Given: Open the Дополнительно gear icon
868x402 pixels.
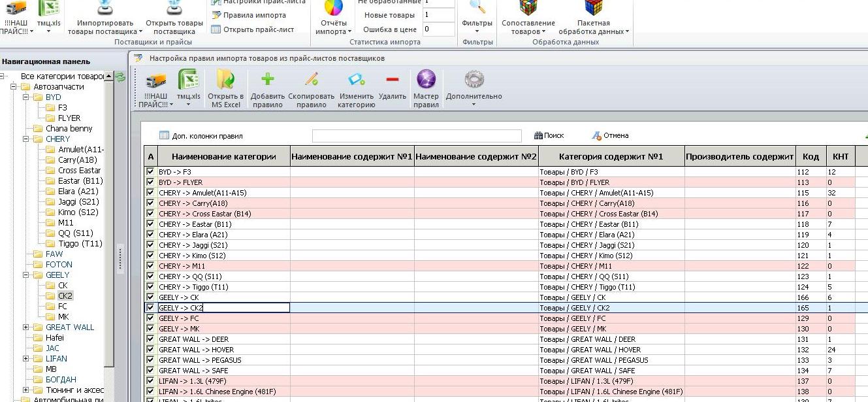Looking at the screenshot, I should 474,80.
